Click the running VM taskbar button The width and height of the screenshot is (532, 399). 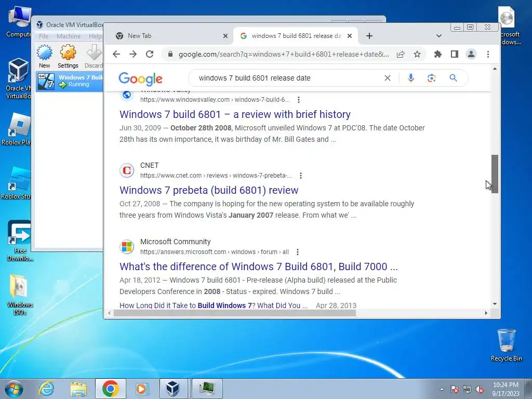207,389
